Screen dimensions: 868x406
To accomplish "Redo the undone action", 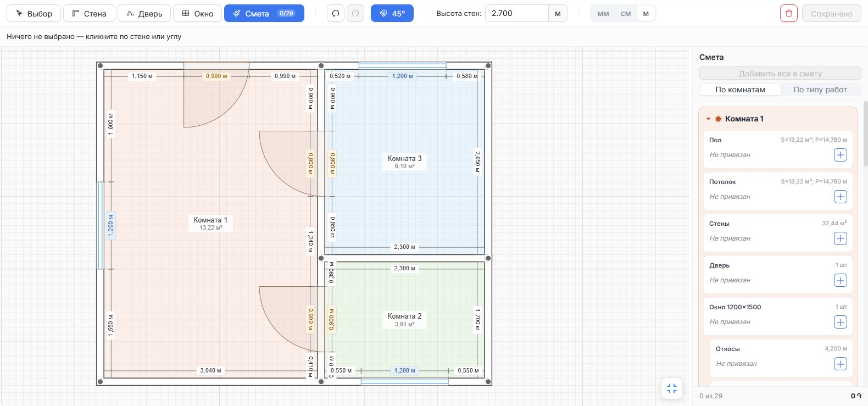I will 355,13.
